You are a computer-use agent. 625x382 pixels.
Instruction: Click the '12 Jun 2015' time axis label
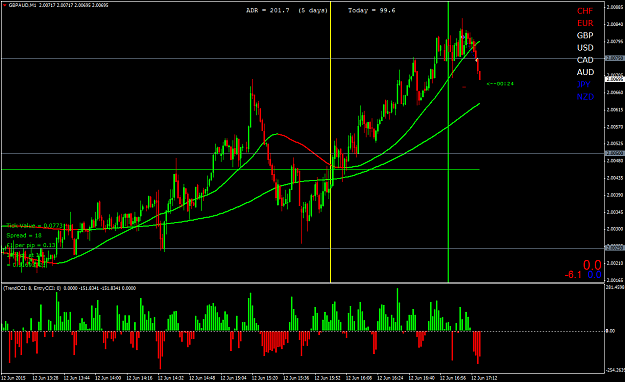click(14, 377)
